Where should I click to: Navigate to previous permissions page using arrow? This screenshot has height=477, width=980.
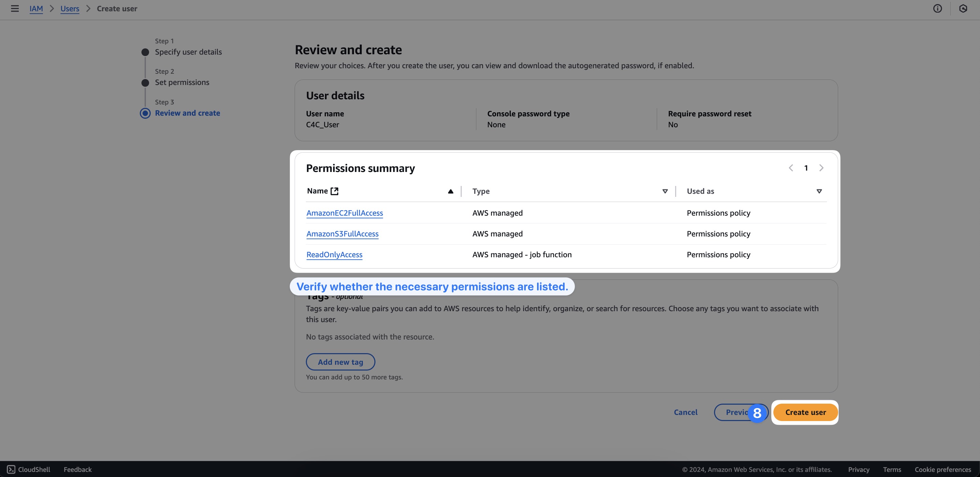[x=790, y=168]
